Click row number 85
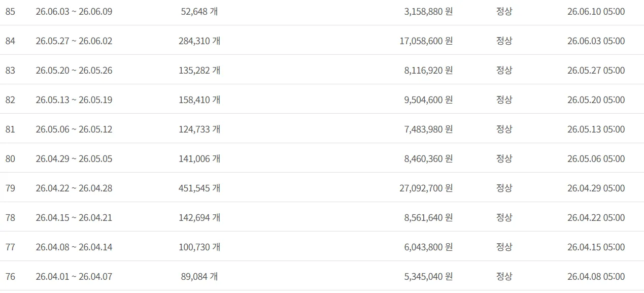This screenshot has height=293, width=644. pyautogui.click(x=10, y=11)
